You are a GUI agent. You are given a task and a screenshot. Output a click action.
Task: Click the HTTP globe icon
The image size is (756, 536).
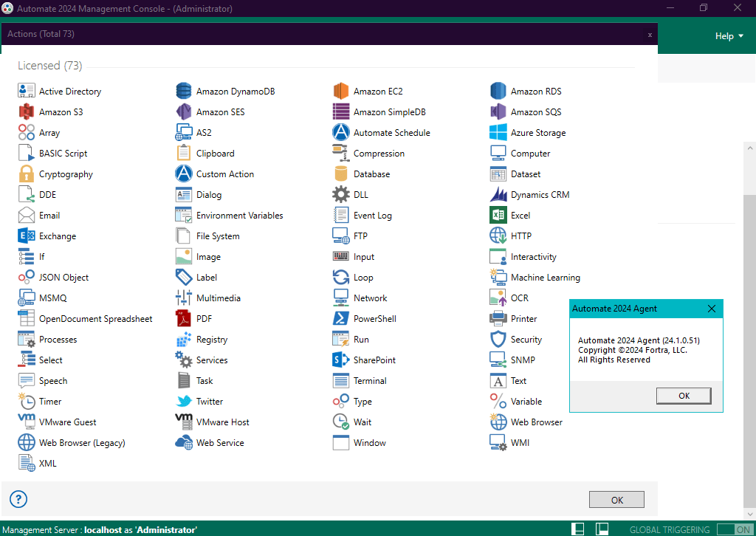pyautogui.click(x=498, y=236)
